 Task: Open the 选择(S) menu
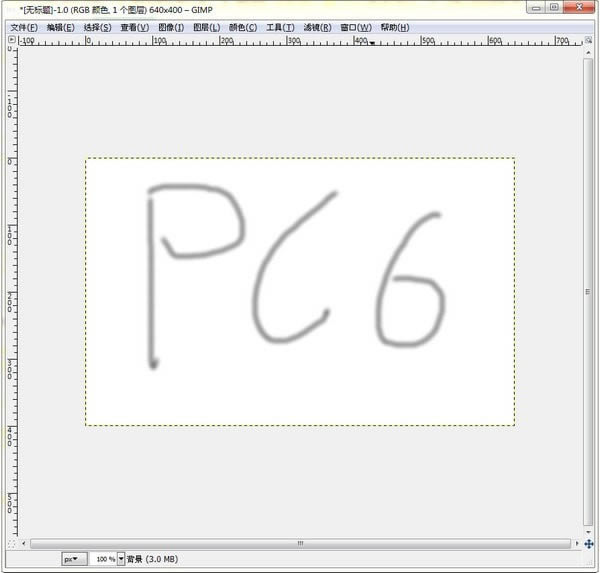pos(98,27)
